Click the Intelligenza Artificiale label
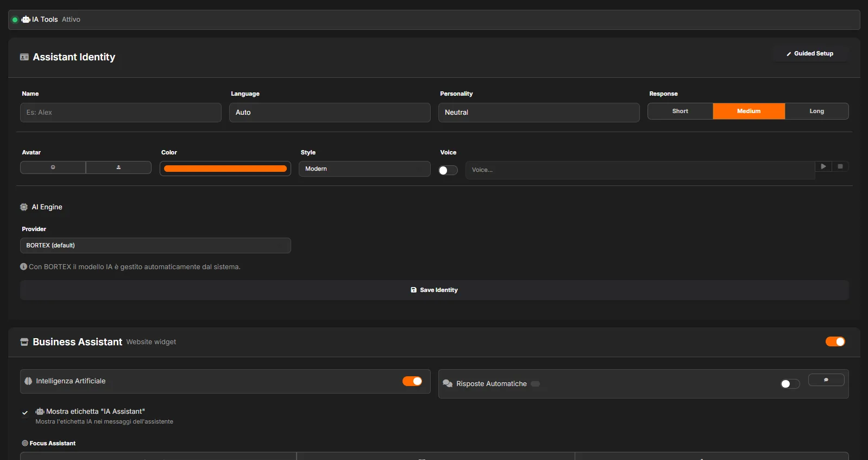868x460 pixels. pos(71,381)
